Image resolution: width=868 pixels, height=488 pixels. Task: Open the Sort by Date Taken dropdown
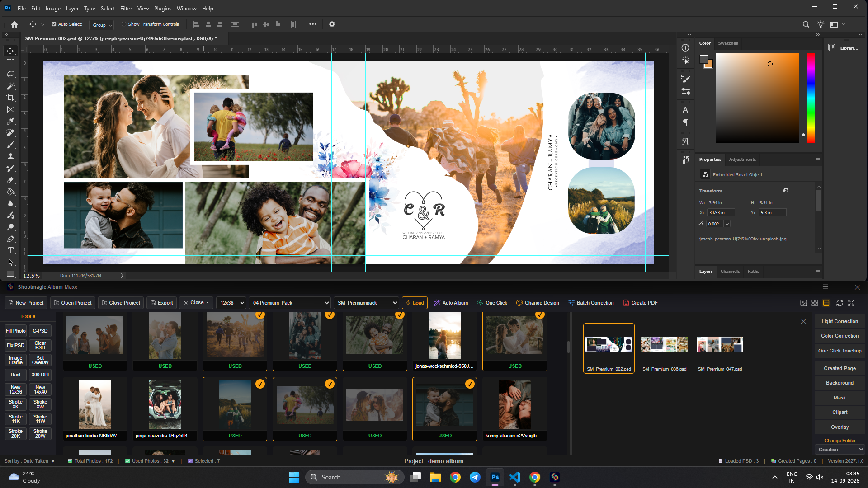pyautogui.click(x=30, y=461)
